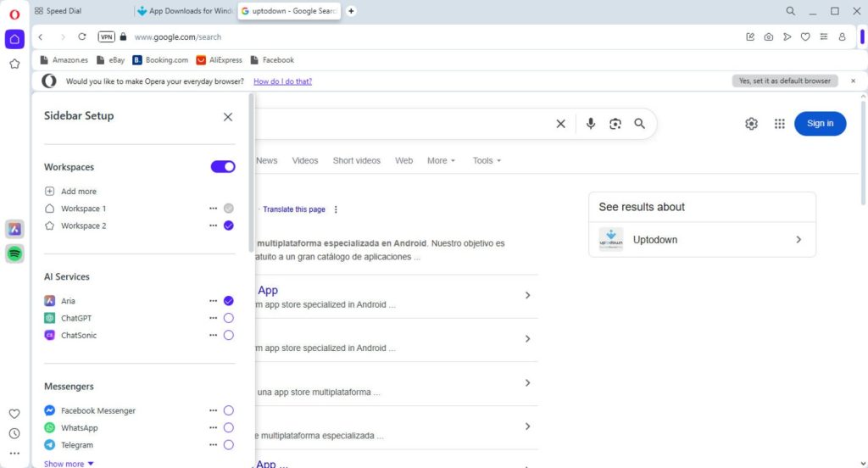Select Workspace 1 home icon in sidebar
Viewport: 868px width, 468px height.
(x=14, y=39)
